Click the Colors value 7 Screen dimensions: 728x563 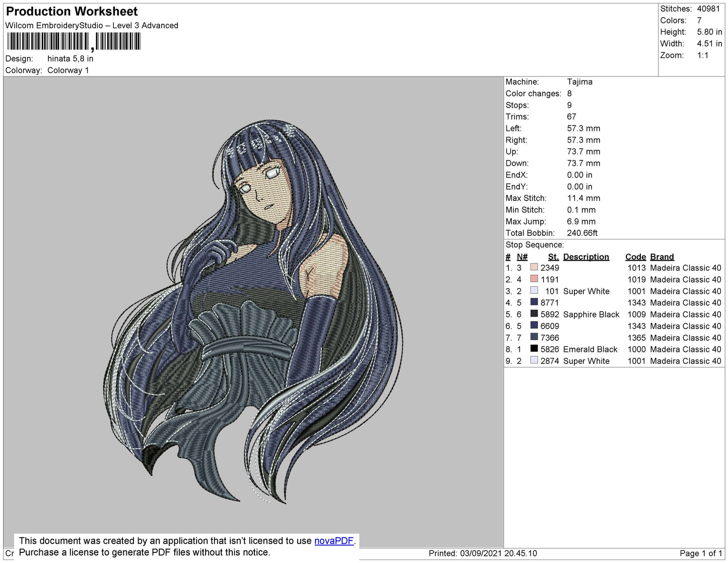coord(699,20)
